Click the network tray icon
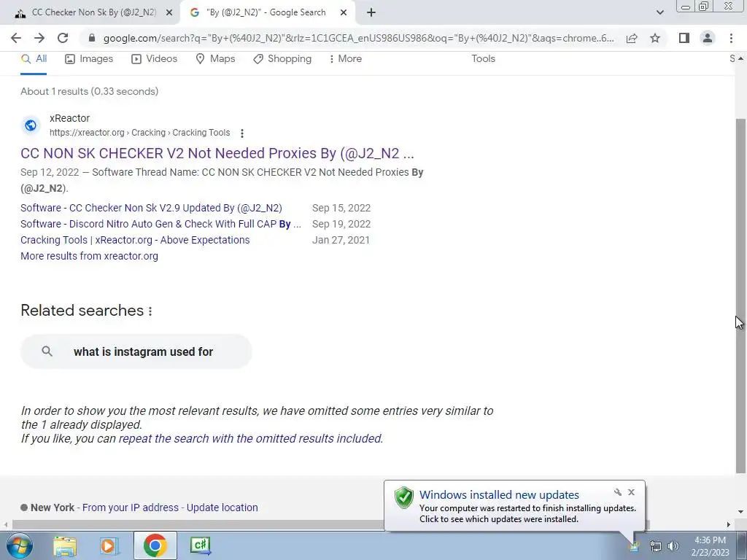 tap(656, 547)
